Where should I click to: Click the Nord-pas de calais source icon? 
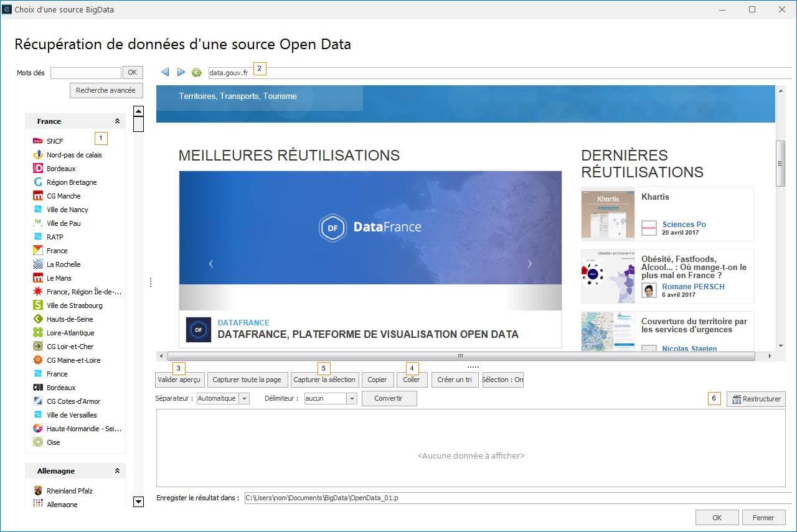click(x=38, y=155)
